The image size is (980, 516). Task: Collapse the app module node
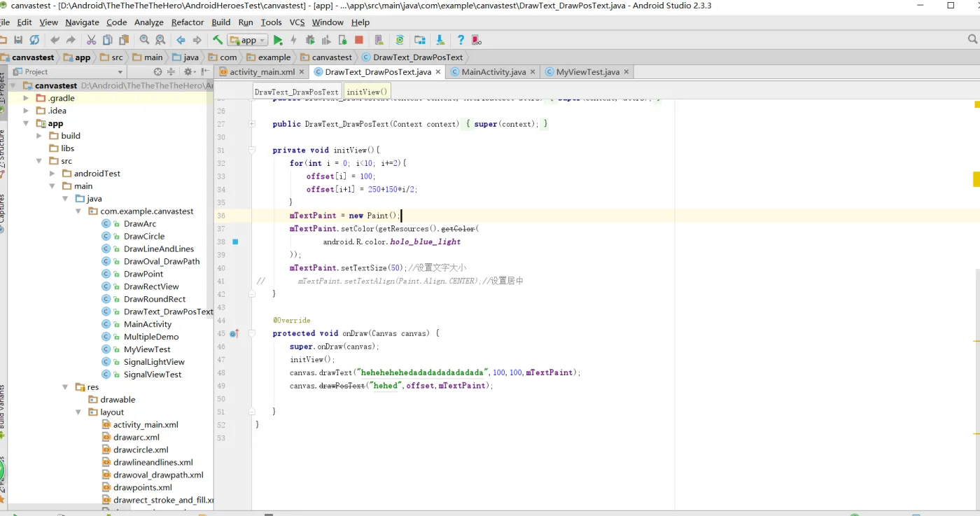(x=26, y=123)
